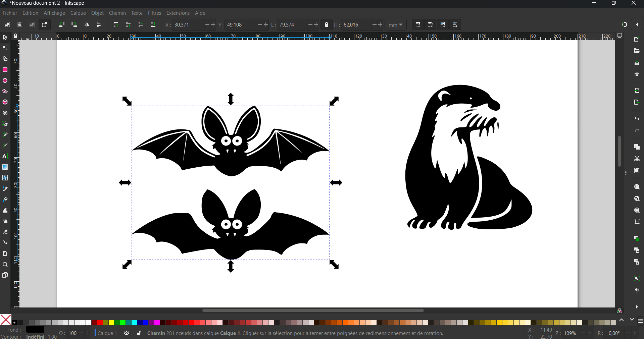Select the Ellipse tool in toolbox
The width and height of the screenshot is (644, 339).
pos(5,81)
